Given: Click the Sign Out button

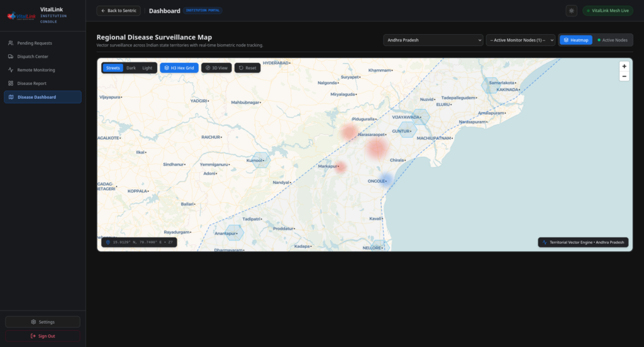Looking at the screenshot, I should point(43,336).
